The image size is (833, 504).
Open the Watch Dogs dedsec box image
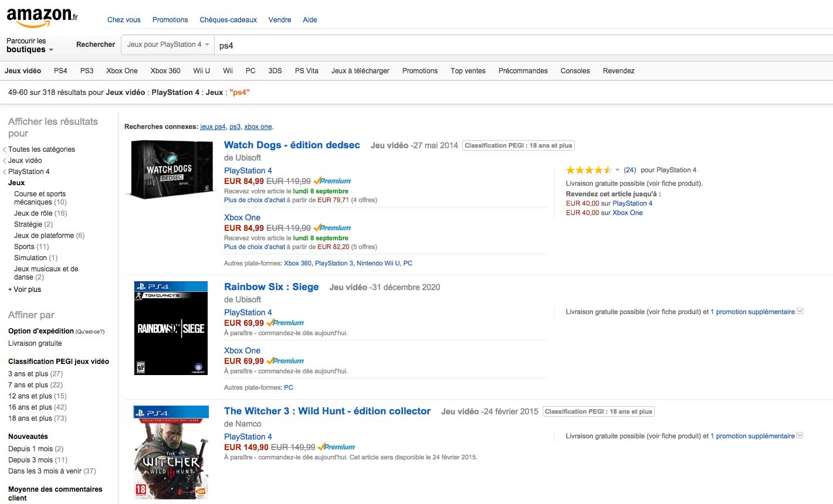pyautogui.click(x=170, y=169)
